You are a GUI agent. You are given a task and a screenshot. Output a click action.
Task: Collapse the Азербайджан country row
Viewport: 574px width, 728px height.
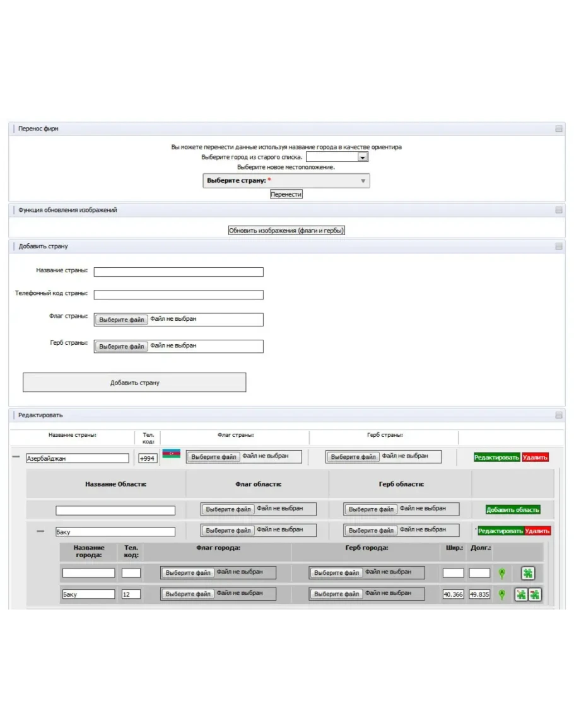click(x=16, y=458)
